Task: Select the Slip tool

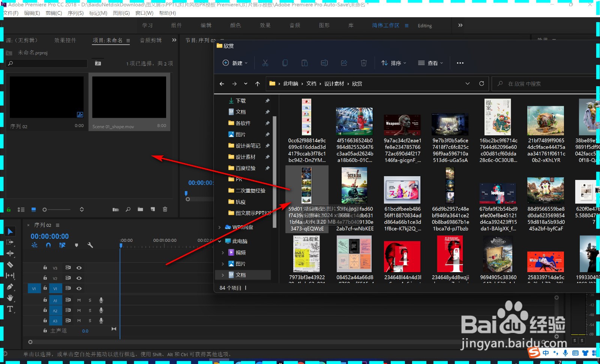Action: 10,276
